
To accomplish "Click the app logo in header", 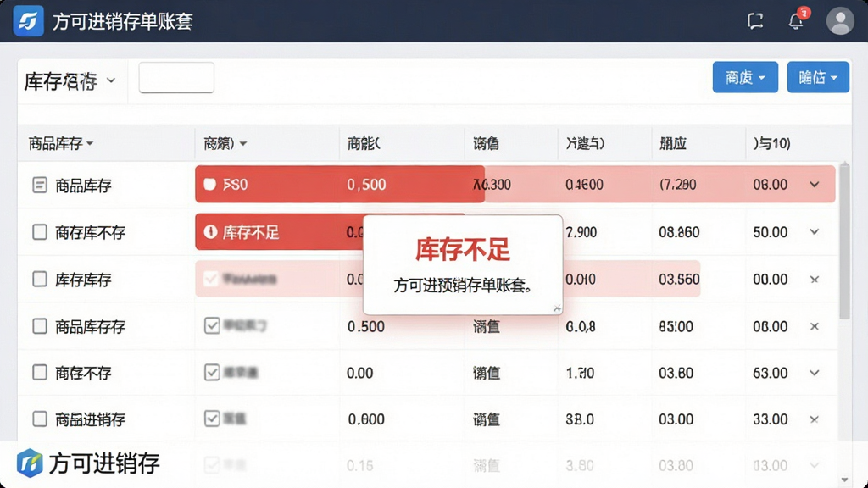I will click(x=28, y=21).
